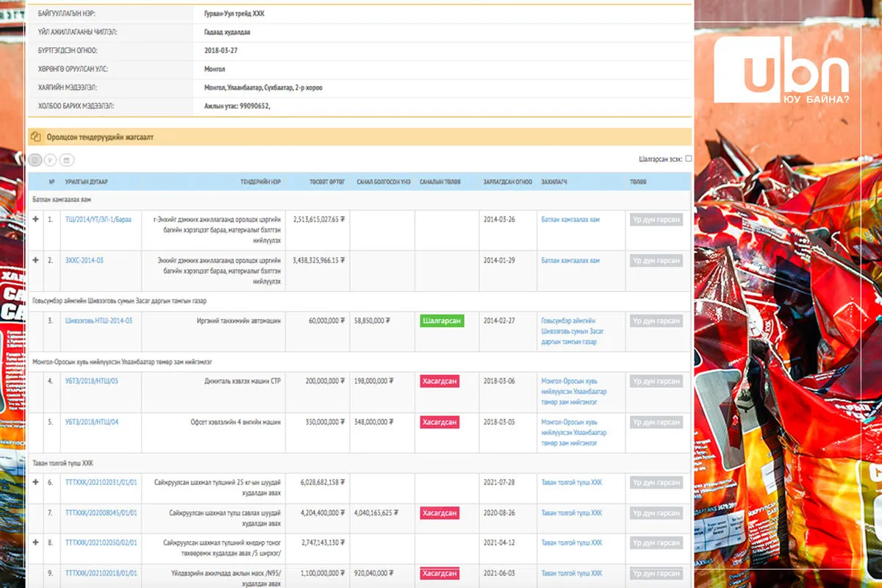Click the Хасагдсан badge in the УБТЗ/2018/НТШ/05 row
The width and height of the screenshot is (882, 588).
click(x=440, y=381)
